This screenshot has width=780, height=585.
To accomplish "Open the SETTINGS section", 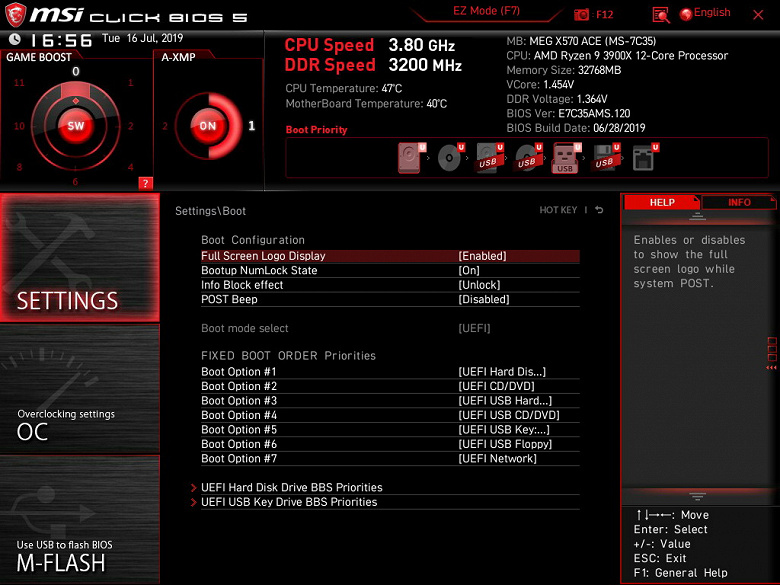I will 80,258.
